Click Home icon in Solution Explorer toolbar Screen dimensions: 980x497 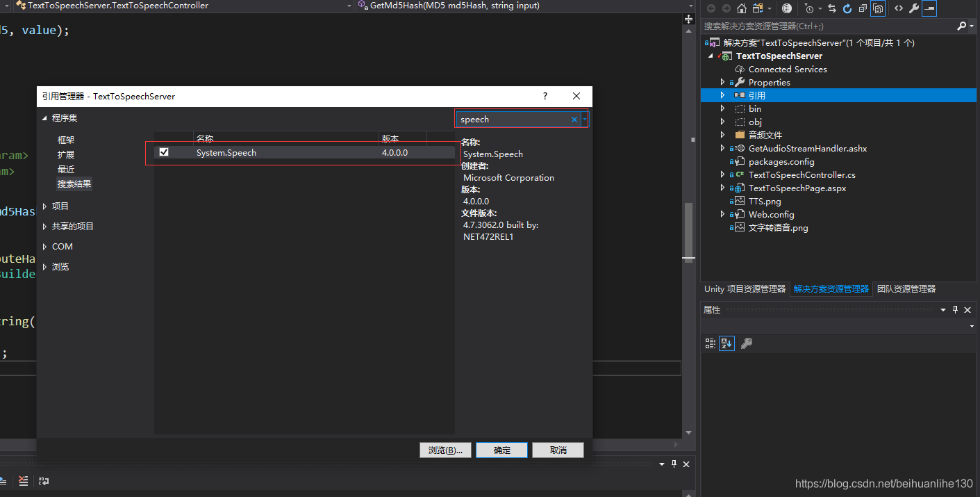741,8
